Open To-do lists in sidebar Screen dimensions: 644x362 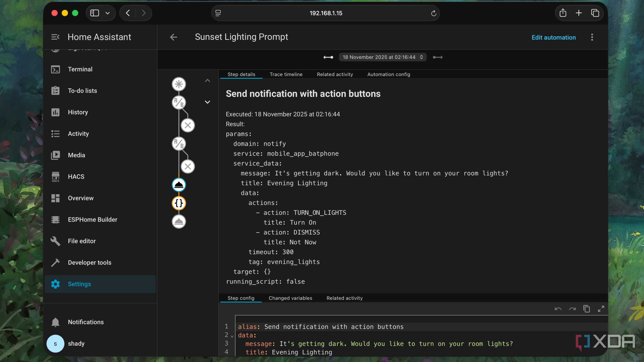(100, 91)
